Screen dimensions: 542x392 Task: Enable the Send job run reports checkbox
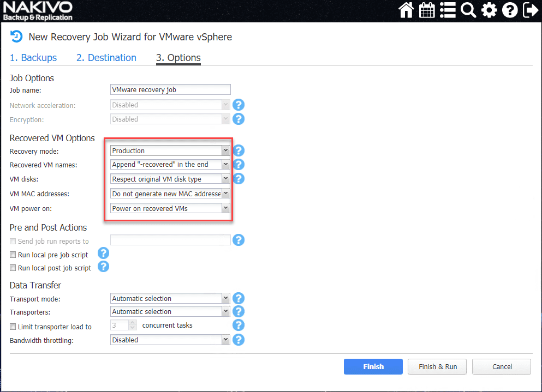click(12, 241)
